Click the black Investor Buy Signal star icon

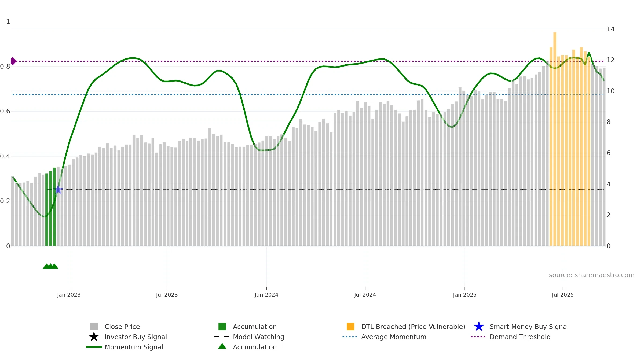tap(94, 337)
